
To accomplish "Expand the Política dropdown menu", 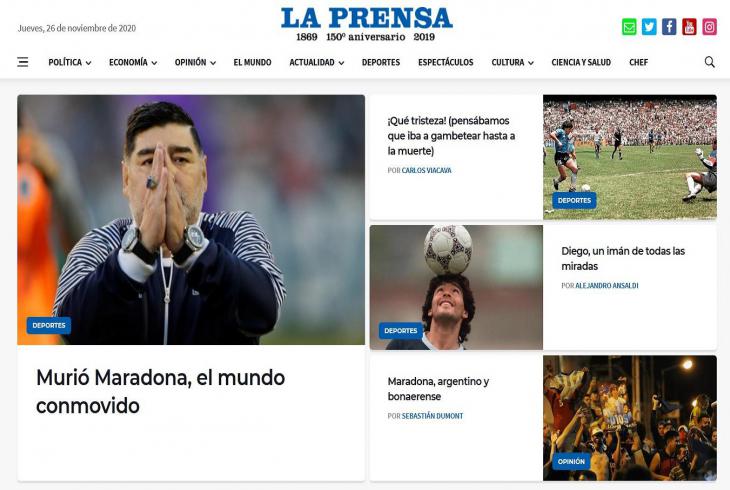I will click(70, 62).
